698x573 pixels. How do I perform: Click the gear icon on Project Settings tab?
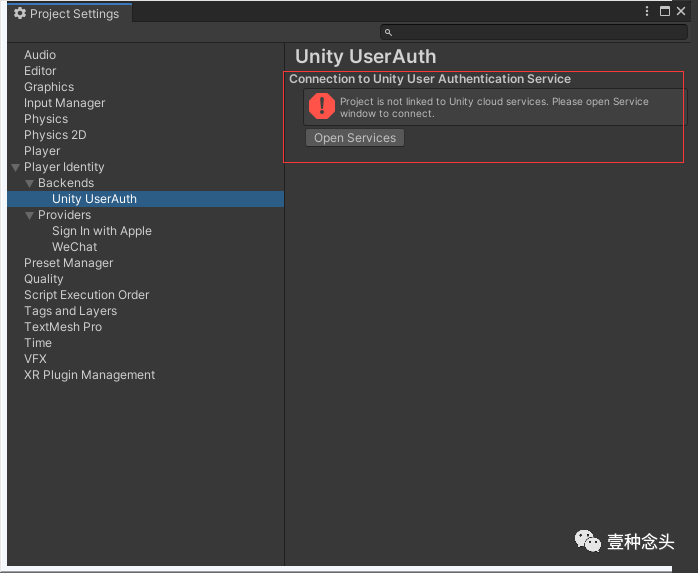(20, 13)
